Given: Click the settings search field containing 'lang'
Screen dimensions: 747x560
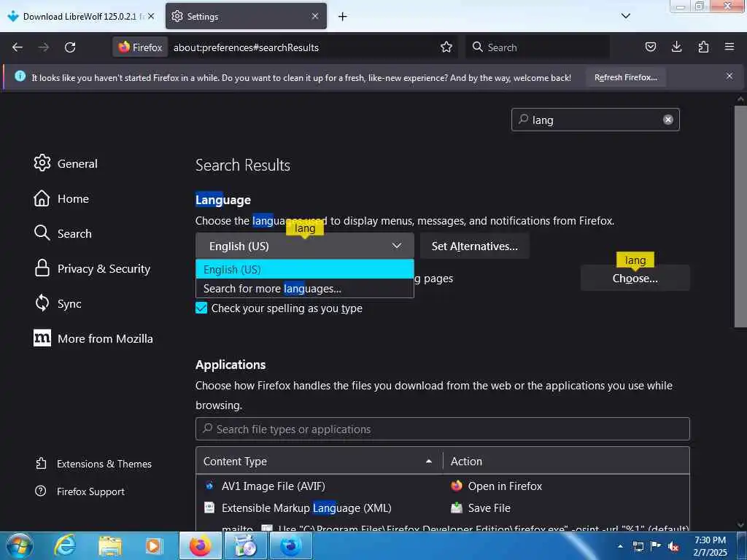Looking at the screenshot, I should pyautogui.click(x=595, y=120).
